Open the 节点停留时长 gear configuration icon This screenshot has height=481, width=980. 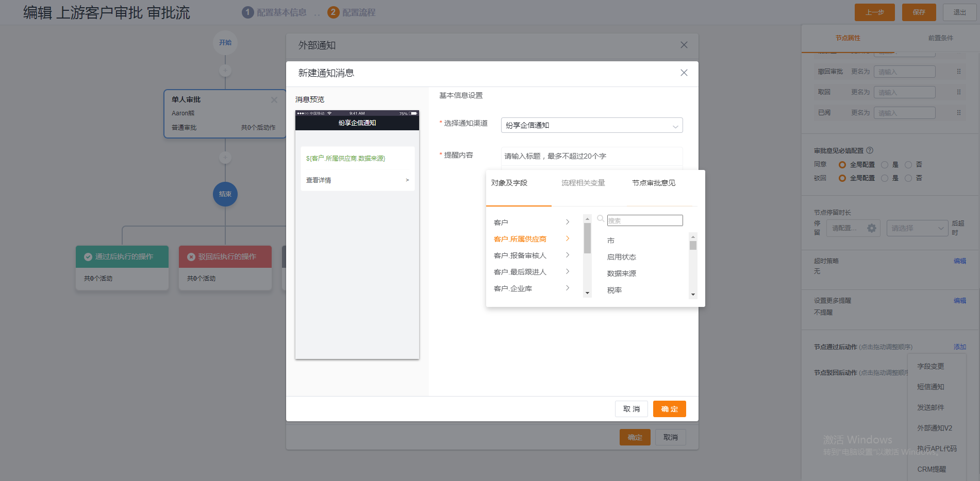(871, 228)
